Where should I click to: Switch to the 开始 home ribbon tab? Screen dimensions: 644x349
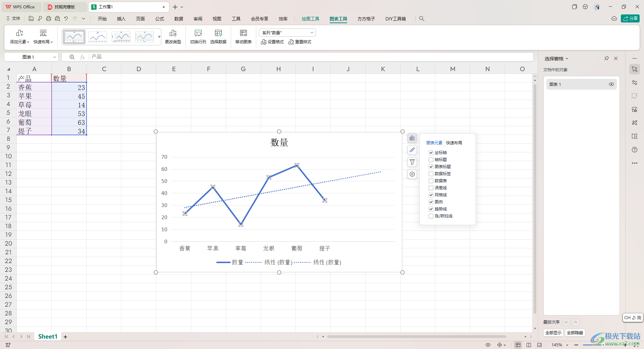[102, 19]
